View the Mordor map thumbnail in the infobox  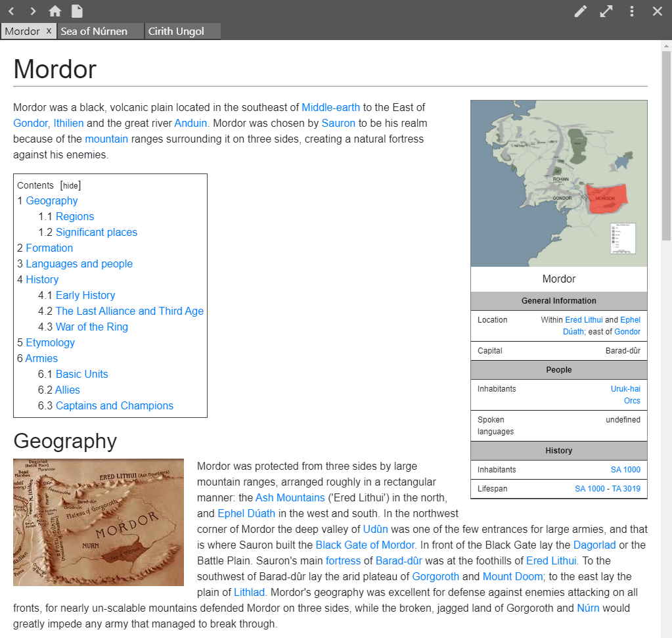pos(558,183)
